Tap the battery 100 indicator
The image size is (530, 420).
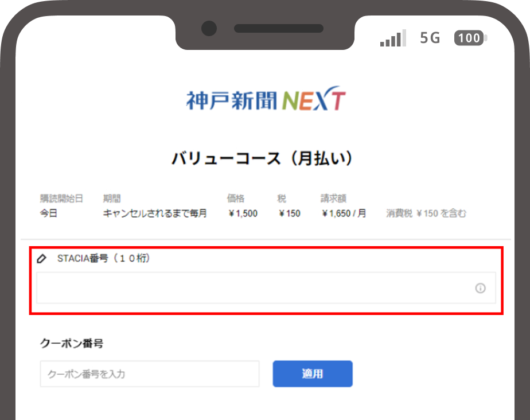(470, 38)
